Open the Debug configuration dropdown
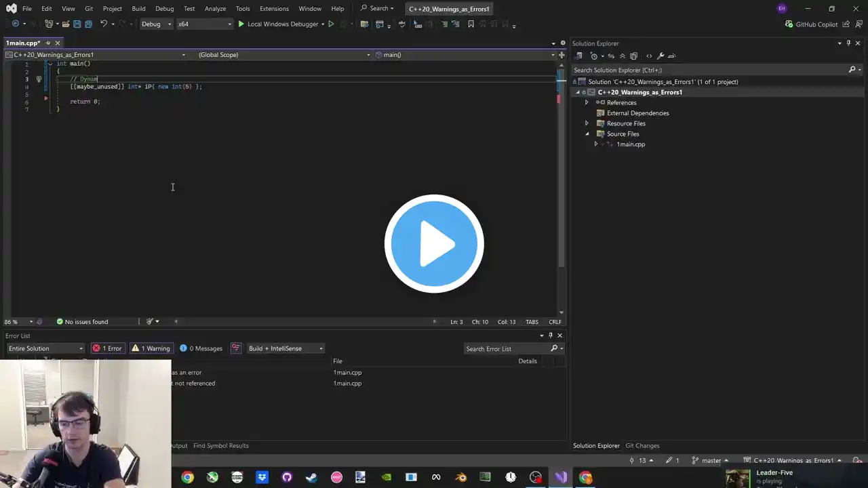The width and height of the screenshot is (868, 488). point(156,24)
